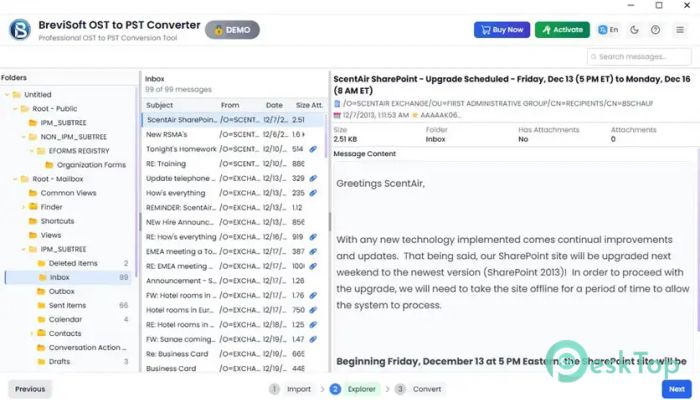Viewport: 700px width, 400px height.
Task: Click the Next button
Action: [x=677, y=389]
